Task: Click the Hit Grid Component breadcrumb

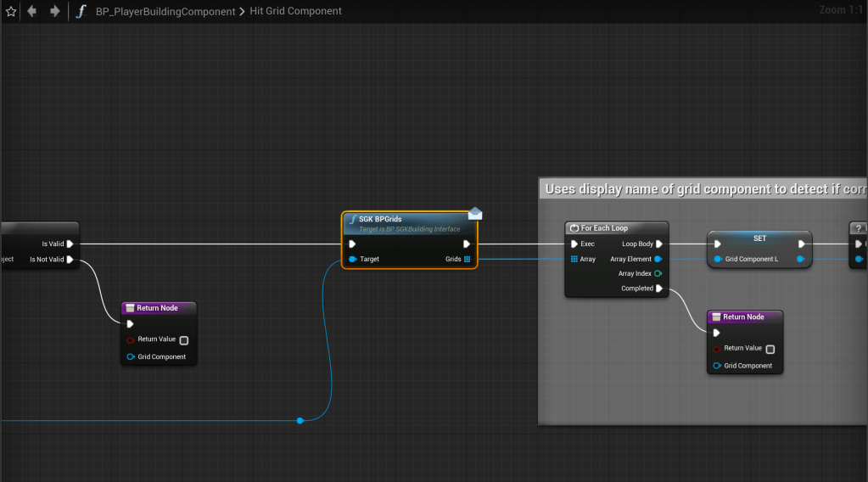Action: (295, 11)
